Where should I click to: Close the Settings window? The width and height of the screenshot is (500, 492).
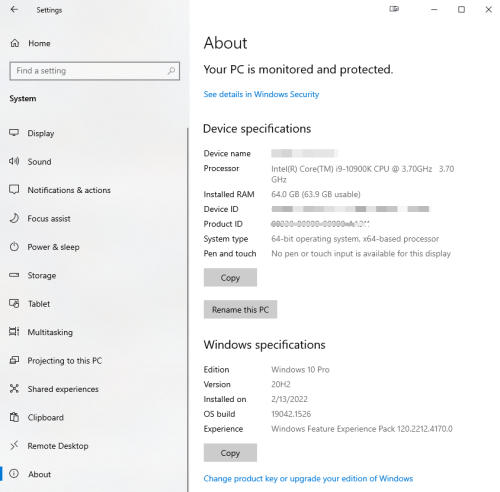489,9
